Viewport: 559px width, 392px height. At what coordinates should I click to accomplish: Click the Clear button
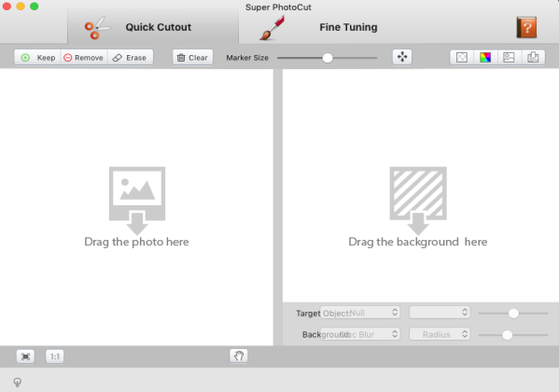(192, 58)
